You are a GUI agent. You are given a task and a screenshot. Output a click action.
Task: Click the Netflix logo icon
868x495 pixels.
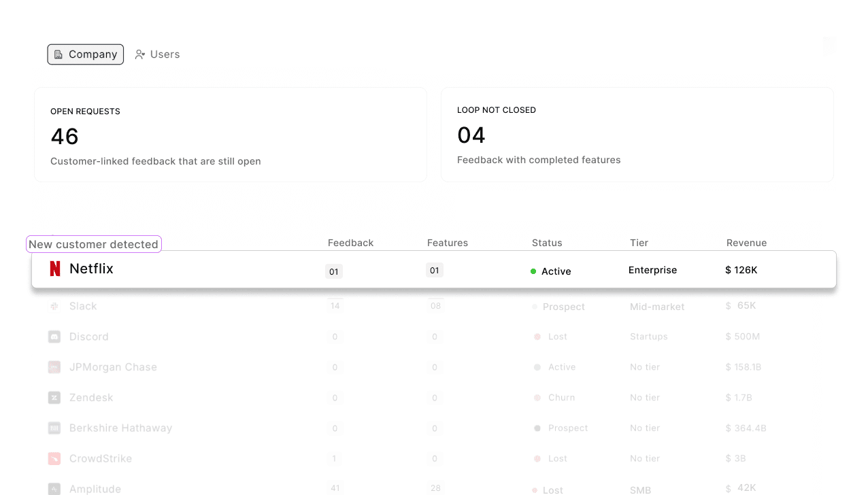tap(55, 269)
